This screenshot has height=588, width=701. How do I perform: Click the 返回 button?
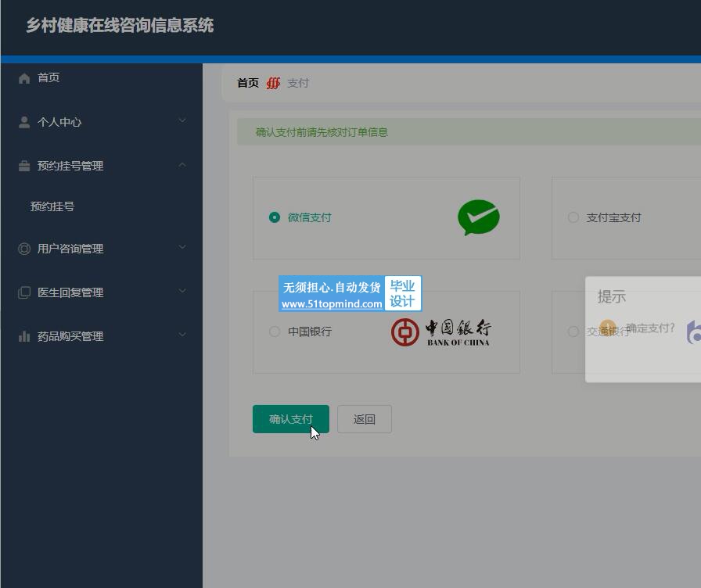point(365,419)
